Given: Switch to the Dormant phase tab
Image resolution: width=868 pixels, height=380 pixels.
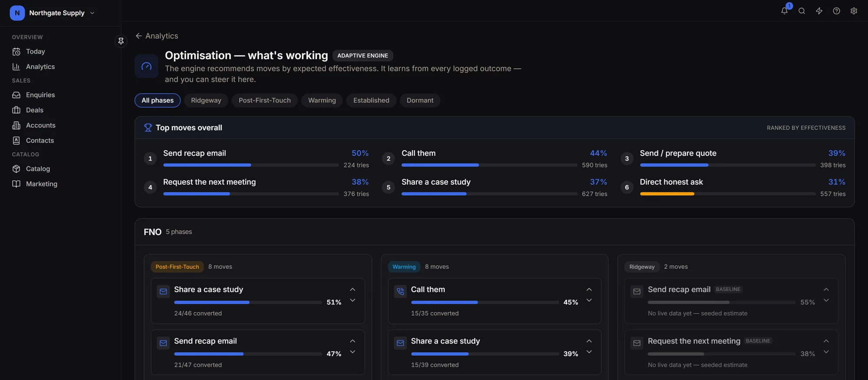Looking at the screenshot, I should 420,100.
